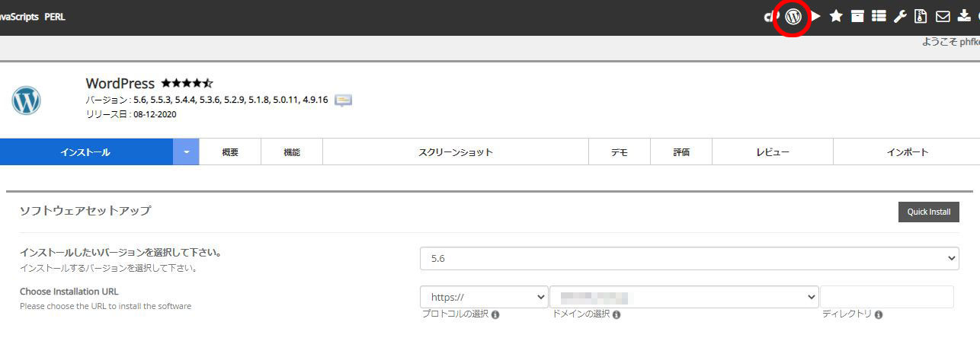Click the task list icon in the top bar

pyautogui.click(x=879, y=16)
